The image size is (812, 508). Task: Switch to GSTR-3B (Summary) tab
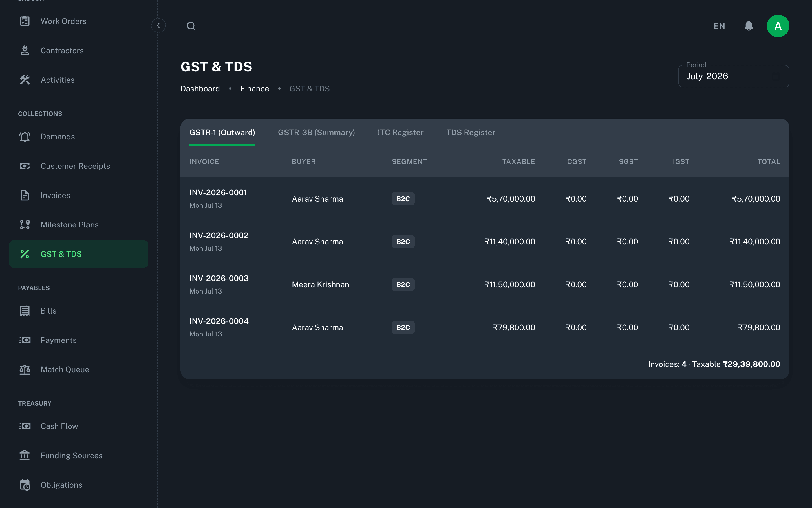point(316,132)
